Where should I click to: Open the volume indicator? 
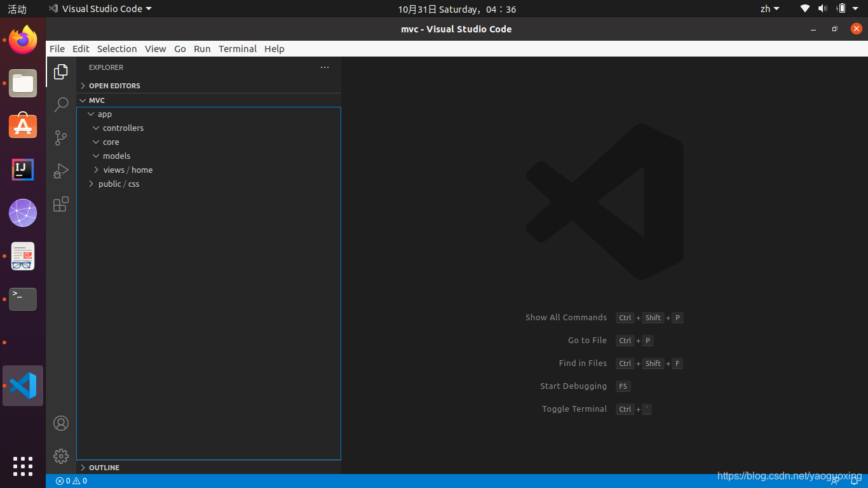(823, 9)
